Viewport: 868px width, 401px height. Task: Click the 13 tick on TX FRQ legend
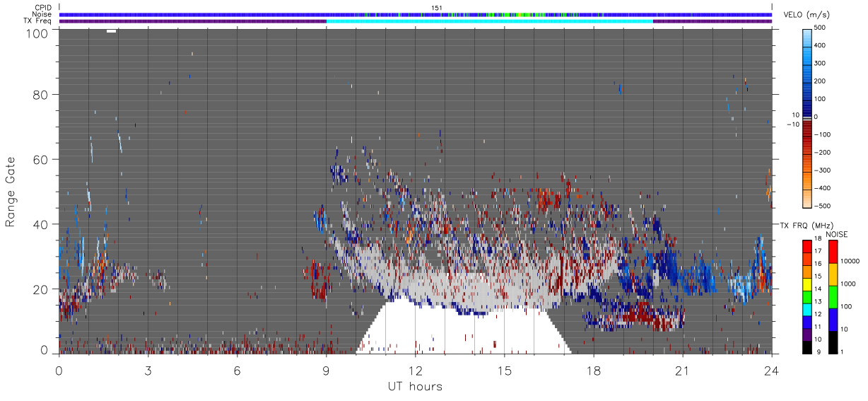click(x=817, y=301)
